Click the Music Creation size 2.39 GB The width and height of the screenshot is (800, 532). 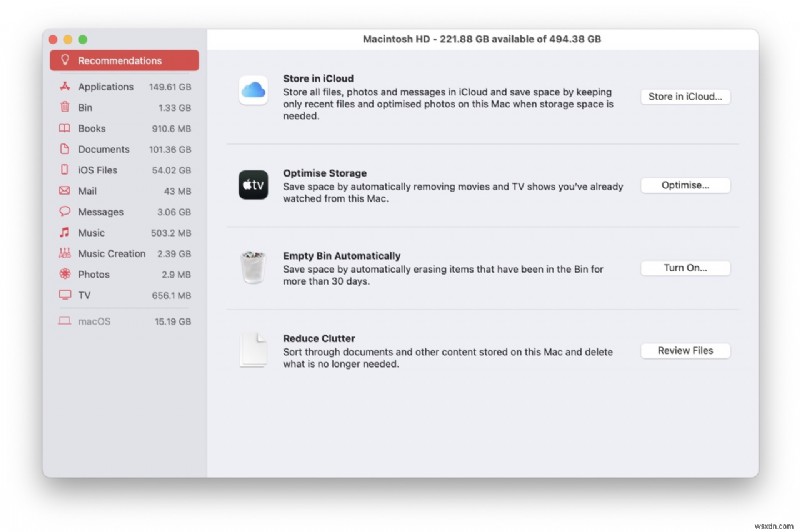tap(174, 254)
